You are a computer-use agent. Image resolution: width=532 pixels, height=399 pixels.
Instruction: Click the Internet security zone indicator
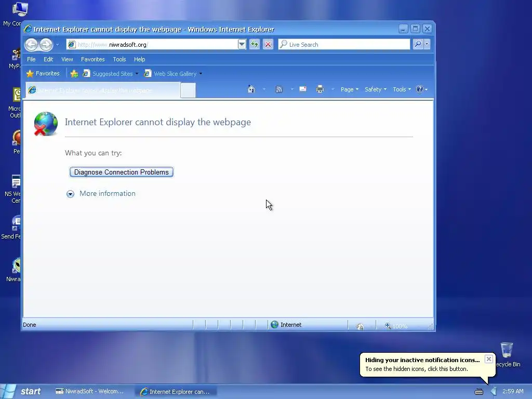tap(287, 325)
